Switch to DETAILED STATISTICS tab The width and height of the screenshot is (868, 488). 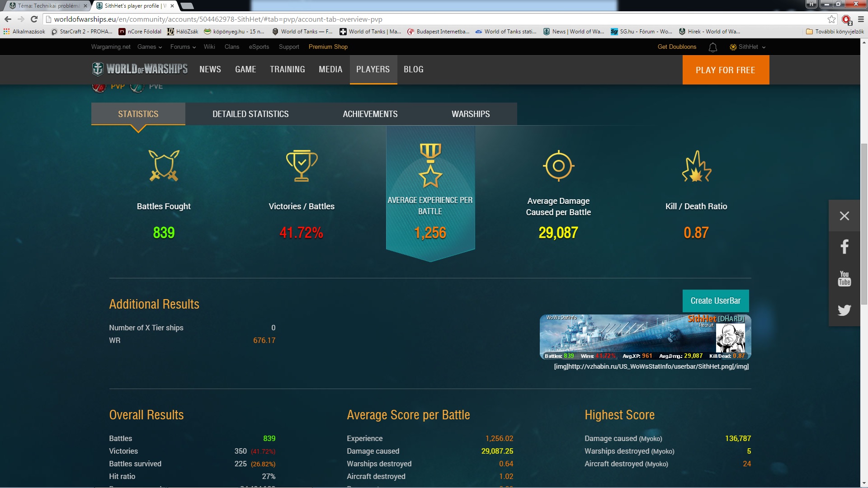pyautogui.click(x=250, y=114)
